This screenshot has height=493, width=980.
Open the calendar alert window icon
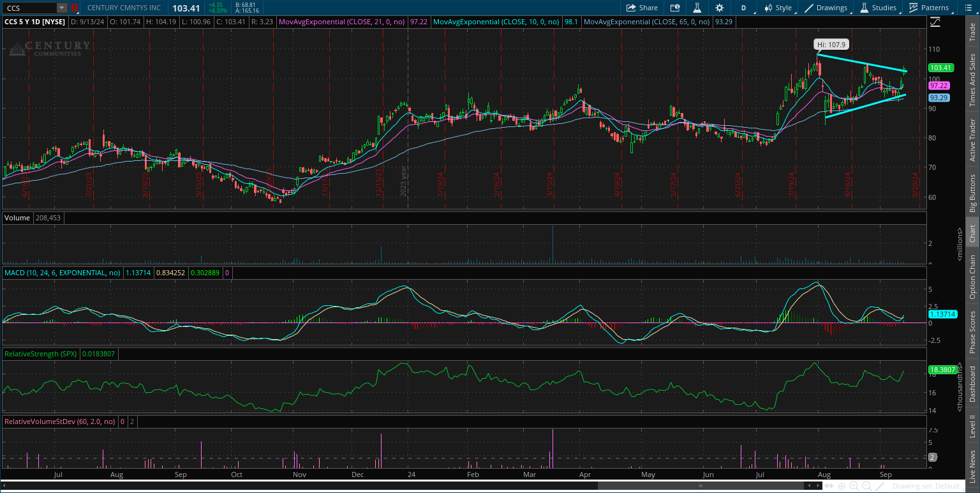675,8
